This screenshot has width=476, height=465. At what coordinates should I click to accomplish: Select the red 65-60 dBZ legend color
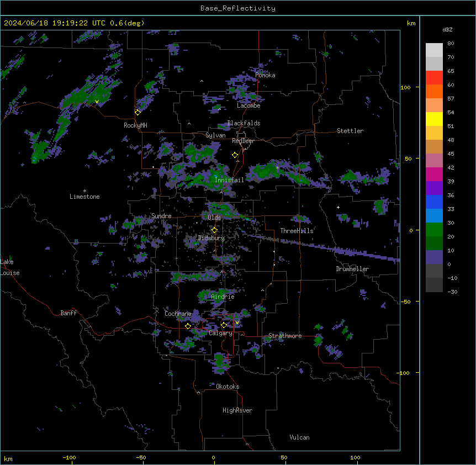click(434, 78)
